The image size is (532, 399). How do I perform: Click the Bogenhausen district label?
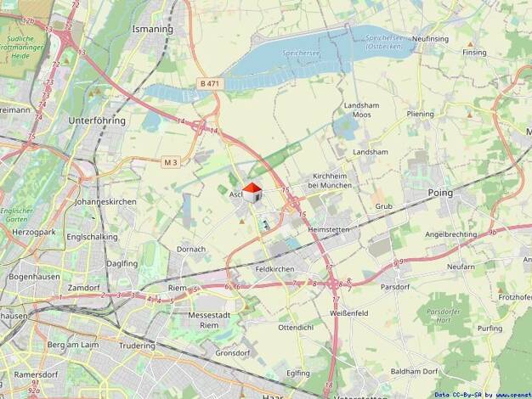34,277
